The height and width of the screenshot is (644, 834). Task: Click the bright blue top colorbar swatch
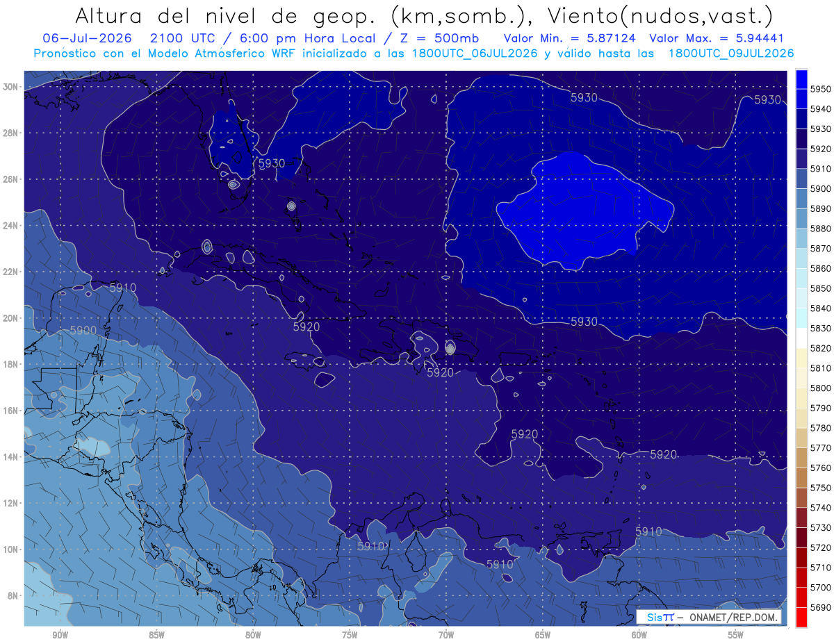801,79
